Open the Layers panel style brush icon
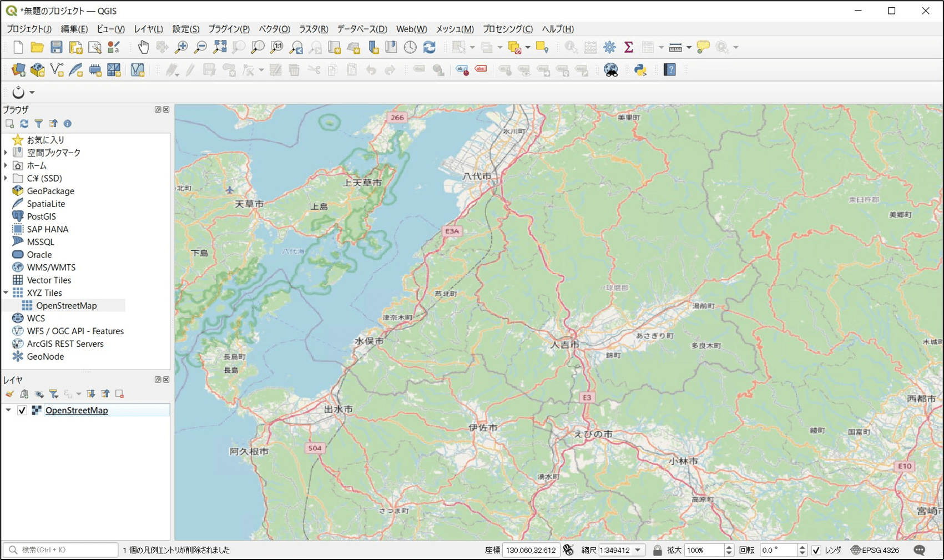The width and height of the screenshot is (944, 560). (9, 394)
